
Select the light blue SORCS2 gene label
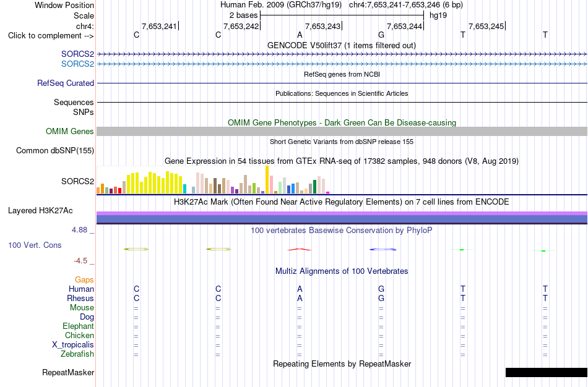click(x=77, y=64)
